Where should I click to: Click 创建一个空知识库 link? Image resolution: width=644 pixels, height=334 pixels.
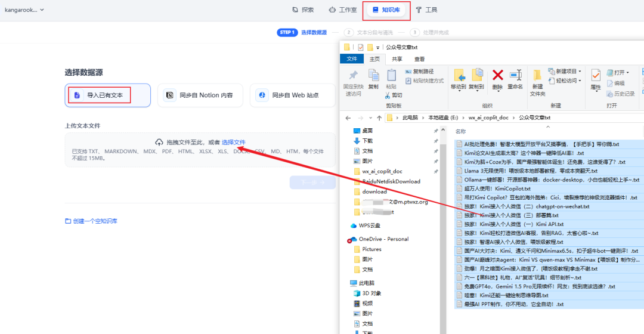91,221
